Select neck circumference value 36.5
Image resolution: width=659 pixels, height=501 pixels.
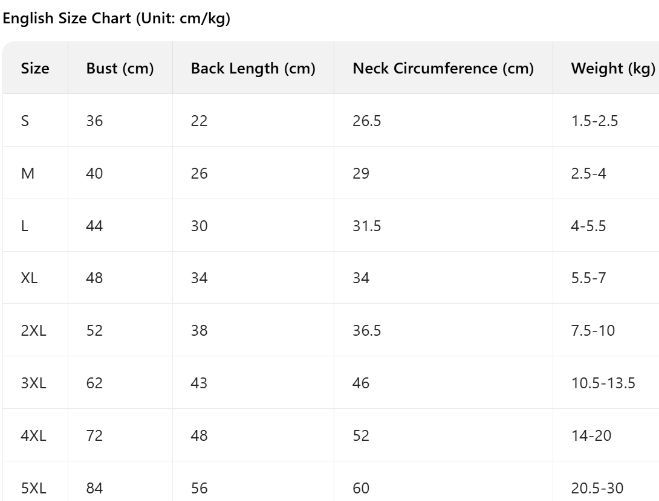[367, 330]
